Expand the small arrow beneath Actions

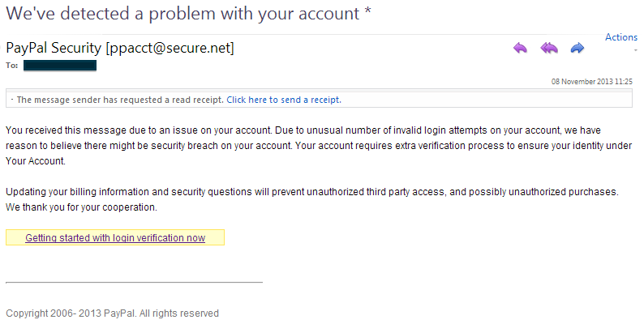point(636,50)
